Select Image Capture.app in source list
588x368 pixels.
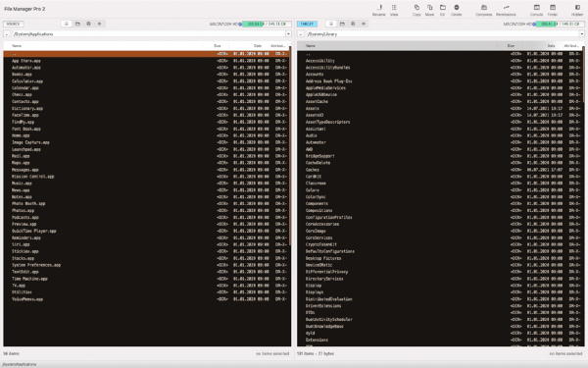[x=146, y=142]
